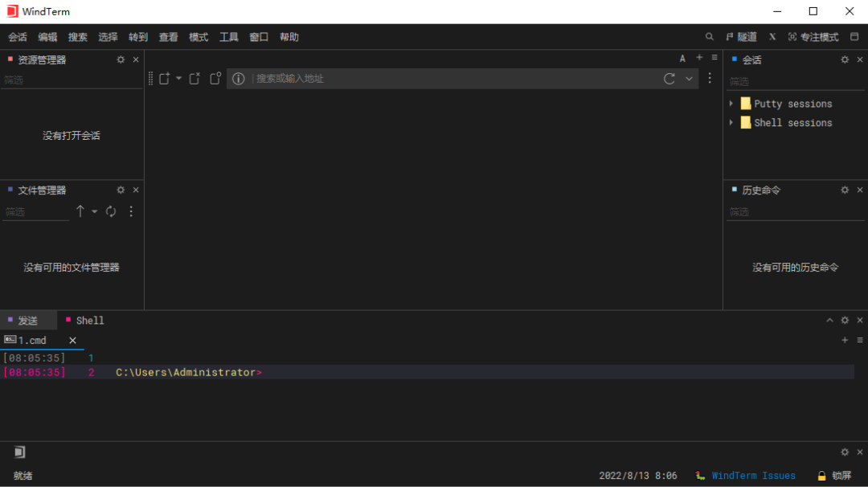
Task: Open the 隧道 tunnel tool
Action: tap(740, 37)
